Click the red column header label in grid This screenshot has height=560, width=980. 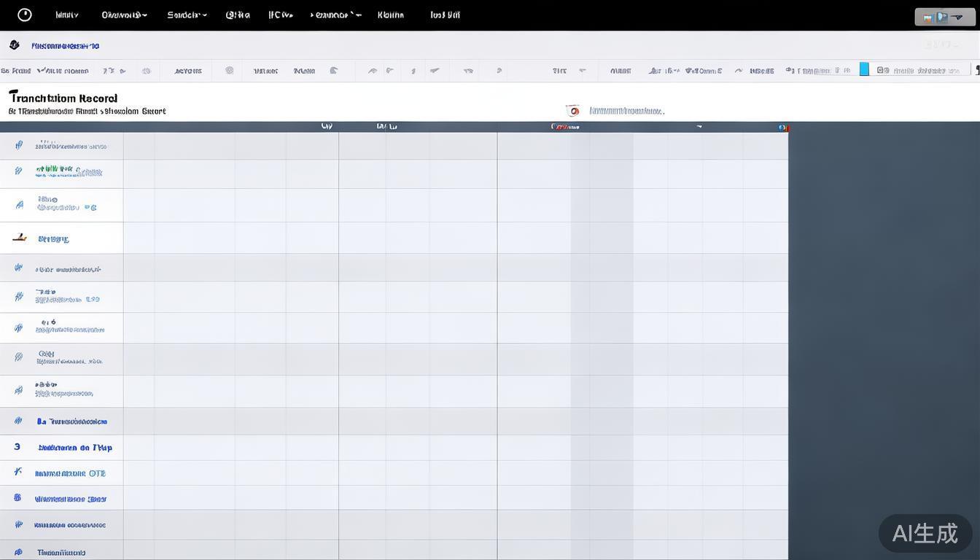click(565, 127)
